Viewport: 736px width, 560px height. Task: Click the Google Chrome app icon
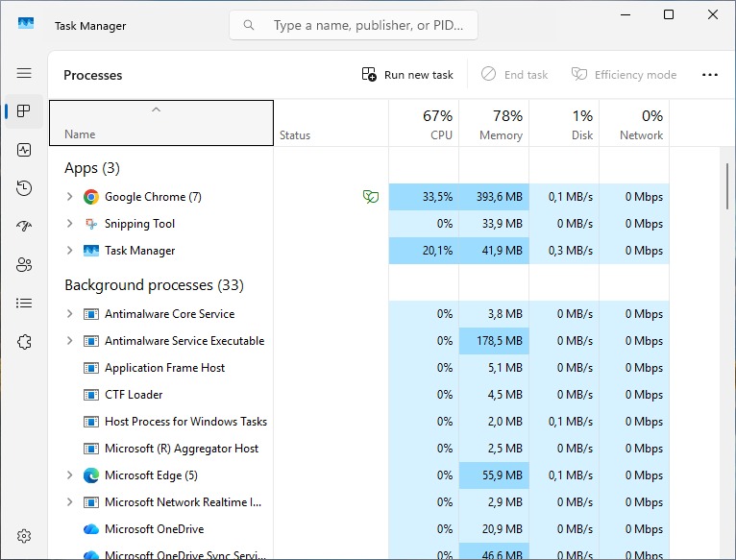(x=91, y=197)
